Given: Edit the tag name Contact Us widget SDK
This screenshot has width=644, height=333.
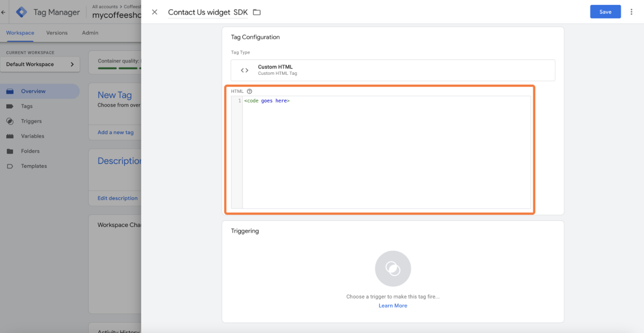Looking at the screenshot, I should coord(207,13).
